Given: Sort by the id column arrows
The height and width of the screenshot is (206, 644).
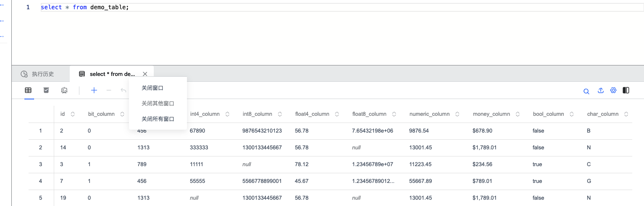Looking at the screenshot, I should (x=73, y=114).
